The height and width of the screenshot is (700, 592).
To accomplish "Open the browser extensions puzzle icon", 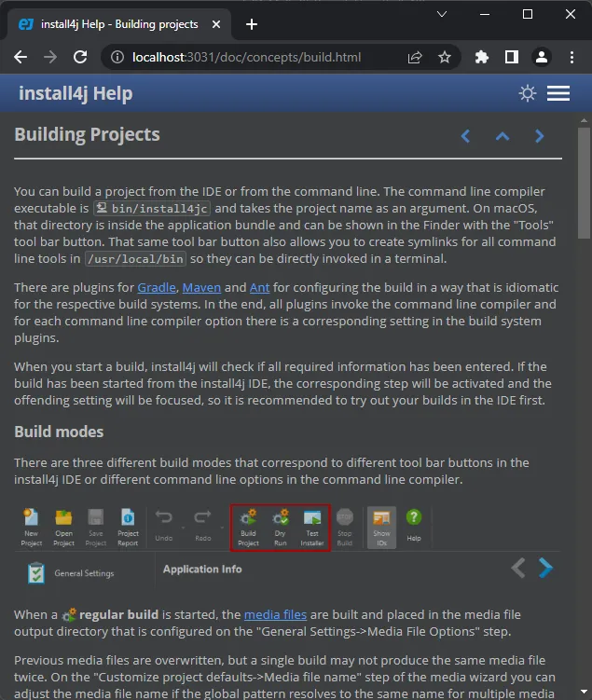I will pos(482,57).
